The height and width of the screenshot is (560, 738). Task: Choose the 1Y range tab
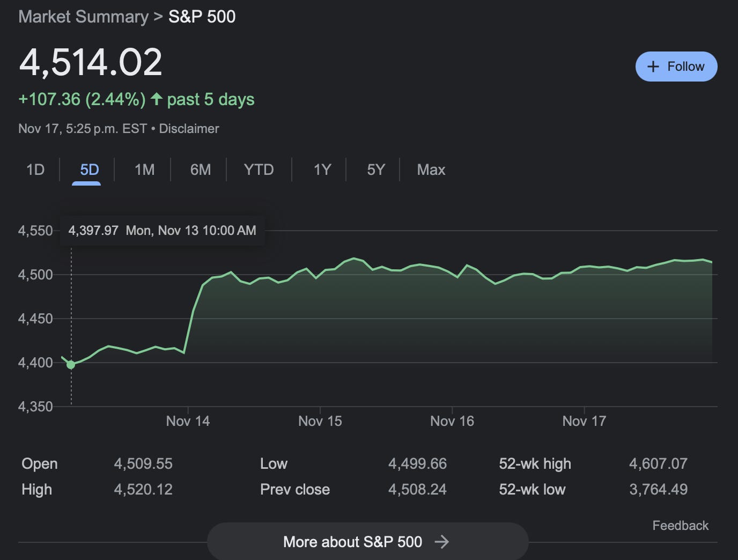[322, 170]
